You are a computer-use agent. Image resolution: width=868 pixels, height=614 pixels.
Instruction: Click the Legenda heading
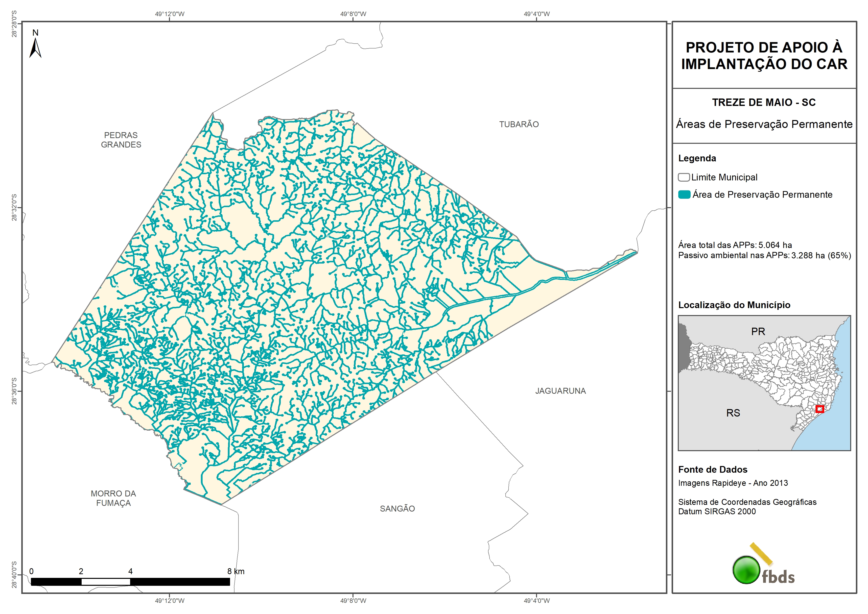click(697, 158)
